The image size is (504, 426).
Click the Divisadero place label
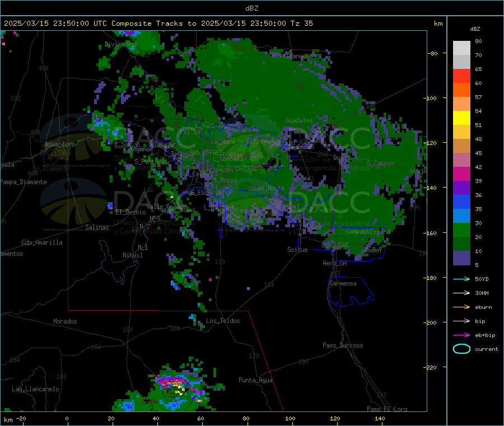[121, 44]
